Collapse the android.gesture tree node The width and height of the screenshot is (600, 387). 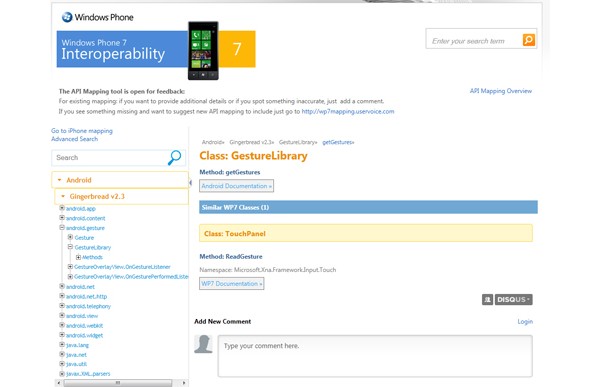(x=62, y=228)
